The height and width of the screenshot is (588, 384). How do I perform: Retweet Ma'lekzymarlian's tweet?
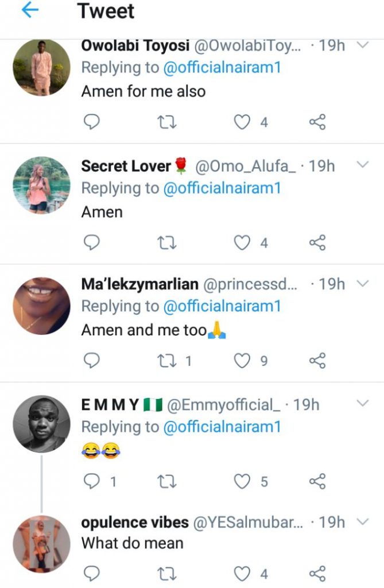(167, 361)
